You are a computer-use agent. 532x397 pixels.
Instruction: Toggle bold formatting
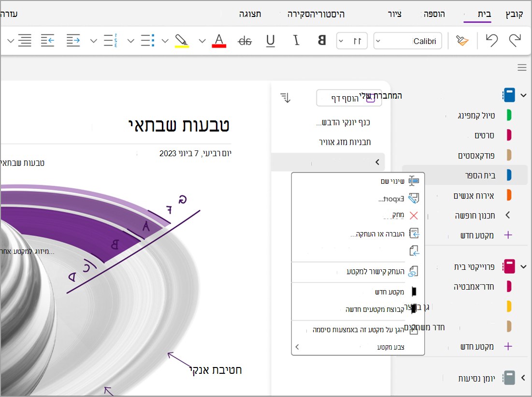pyautogui.click(x=322, y=41)
